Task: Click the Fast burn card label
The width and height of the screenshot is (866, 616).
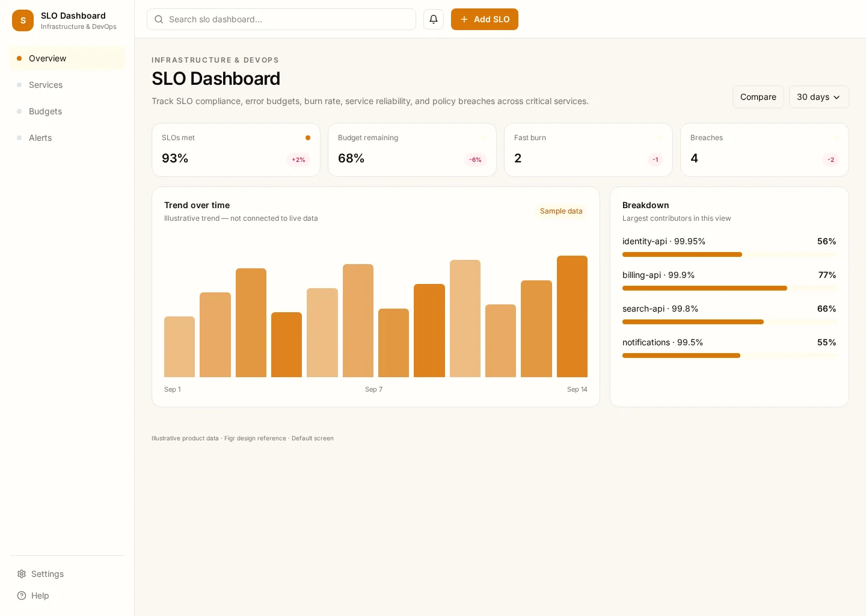Action: 530,138
